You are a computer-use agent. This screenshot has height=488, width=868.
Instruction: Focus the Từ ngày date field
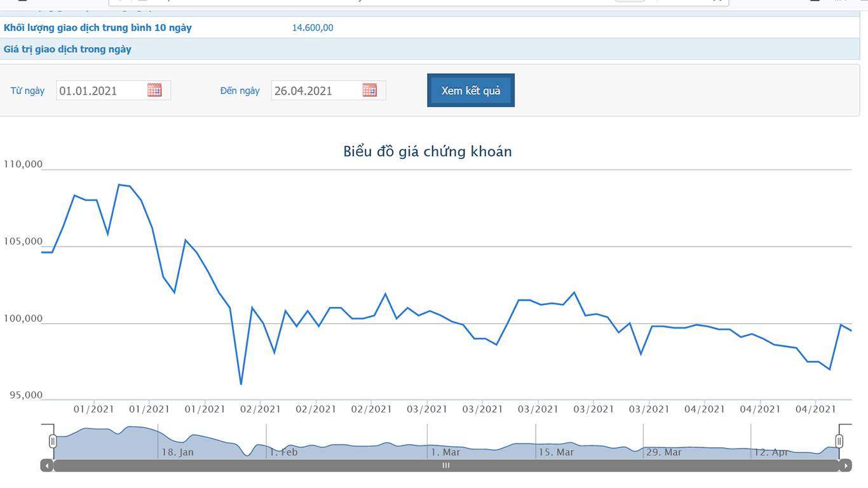click(100, 91)
